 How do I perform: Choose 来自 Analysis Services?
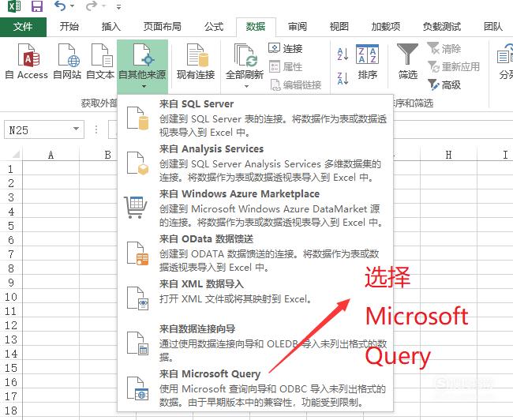(x=255, y=163)
